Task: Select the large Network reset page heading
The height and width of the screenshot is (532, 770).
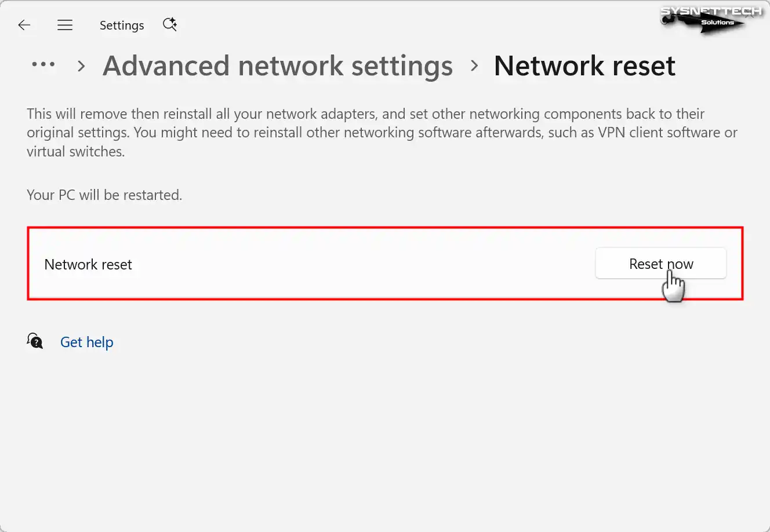Action: [584, 66]
